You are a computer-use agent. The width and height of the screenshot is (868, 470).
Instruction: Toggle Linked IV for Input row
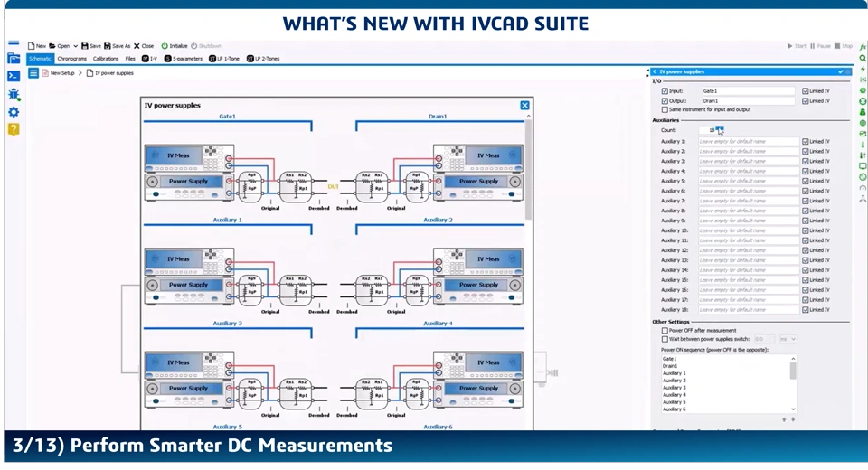[x=806, y=90]
